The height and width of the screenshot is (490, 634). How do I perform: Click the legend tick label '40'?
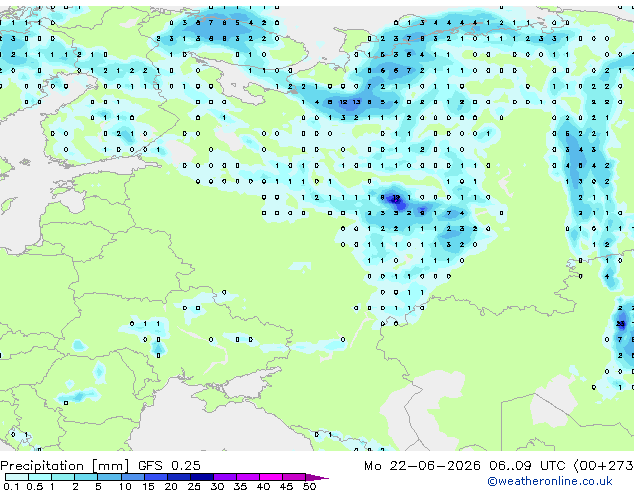[x=263, y=486]
